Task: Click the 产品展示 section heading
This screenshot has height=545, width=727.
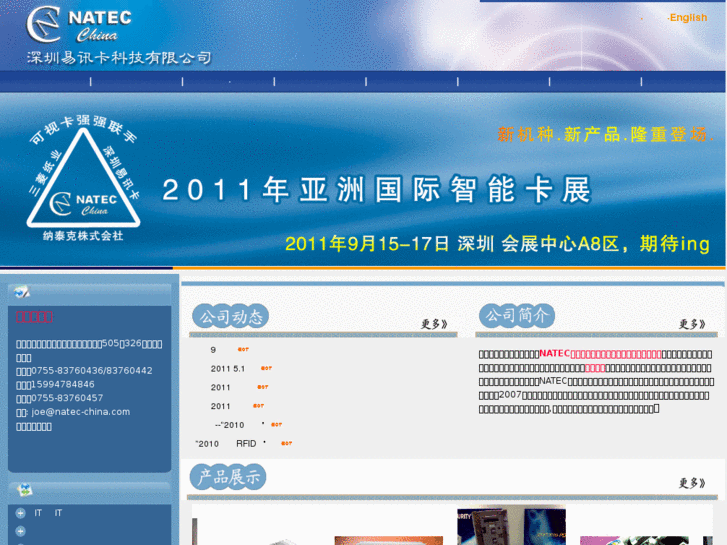Action: (x=228, y=477)
